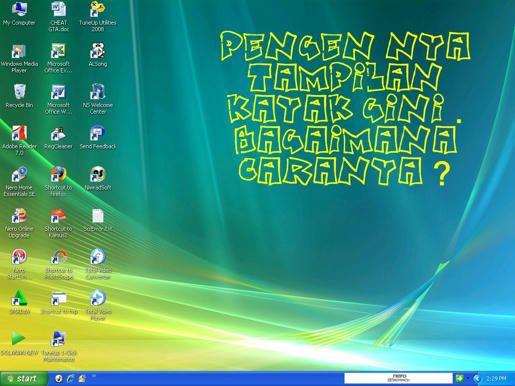The width and height of the screenshot is (515, 386).
Task: Launch Microsoft Office Excel shortcut
Action: (x=58, y=58)
